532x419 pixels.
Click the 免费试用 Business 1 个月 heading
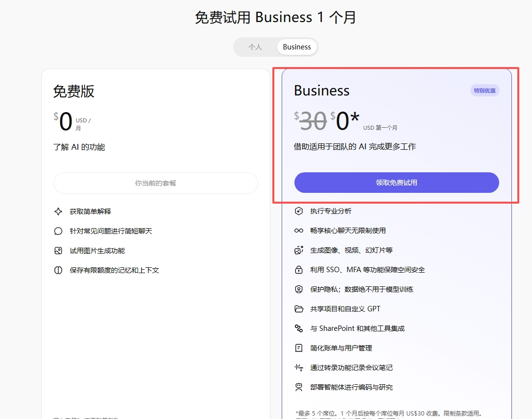275,18
